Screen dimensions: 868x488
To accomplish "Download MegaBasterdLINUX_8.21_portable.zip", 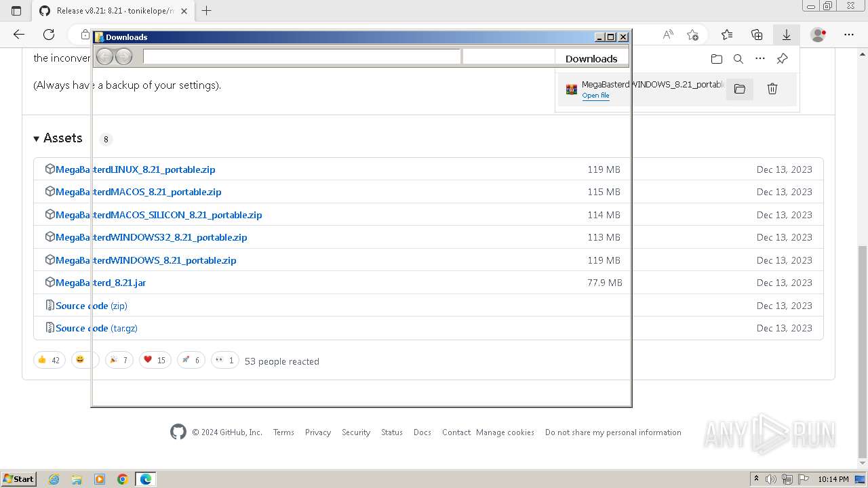I will [135, 169].
